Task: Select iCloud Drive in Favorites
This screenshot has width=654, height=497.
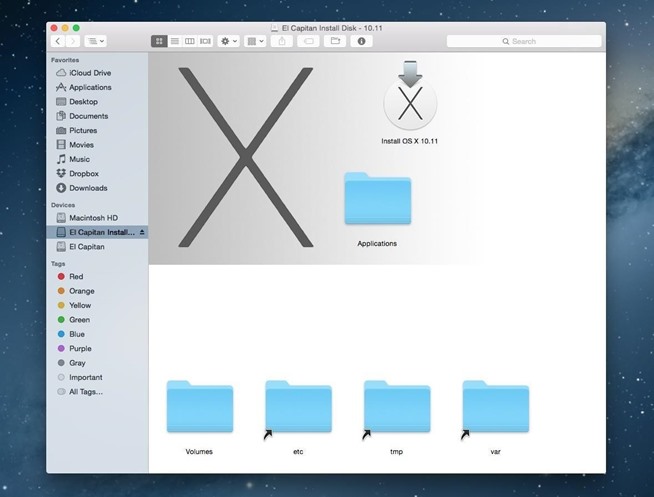Action: coord(89,73)
